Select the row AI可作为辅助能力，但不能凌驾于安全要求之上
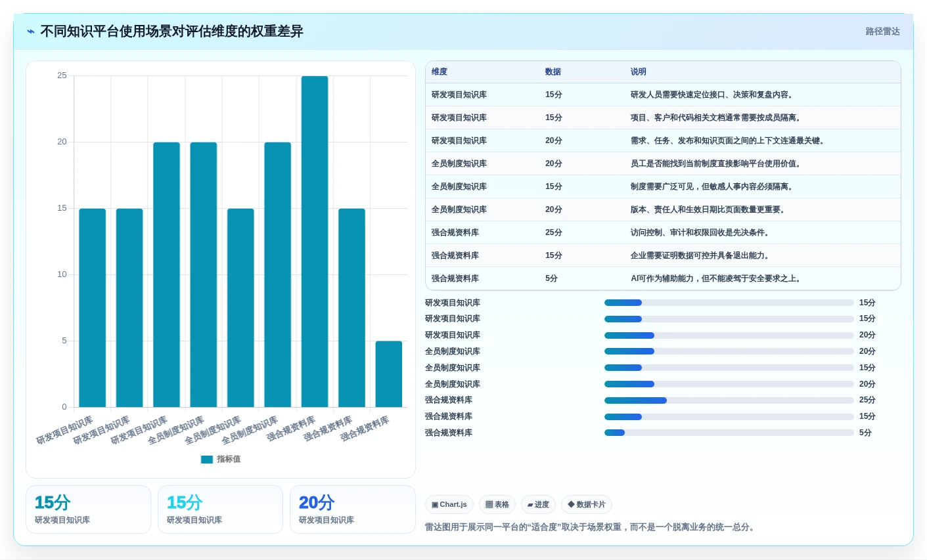Screen dimensions: 927x560 663,278
